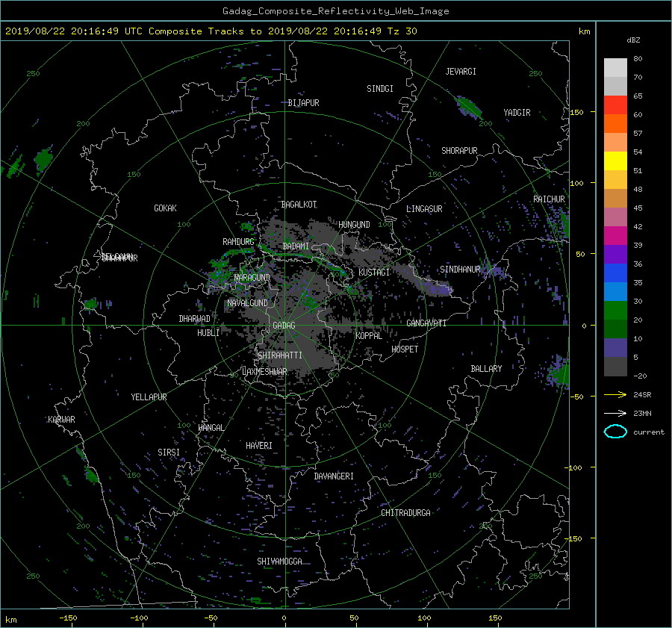Click the 36 dBZ blue swatch

tap(615, 273)
